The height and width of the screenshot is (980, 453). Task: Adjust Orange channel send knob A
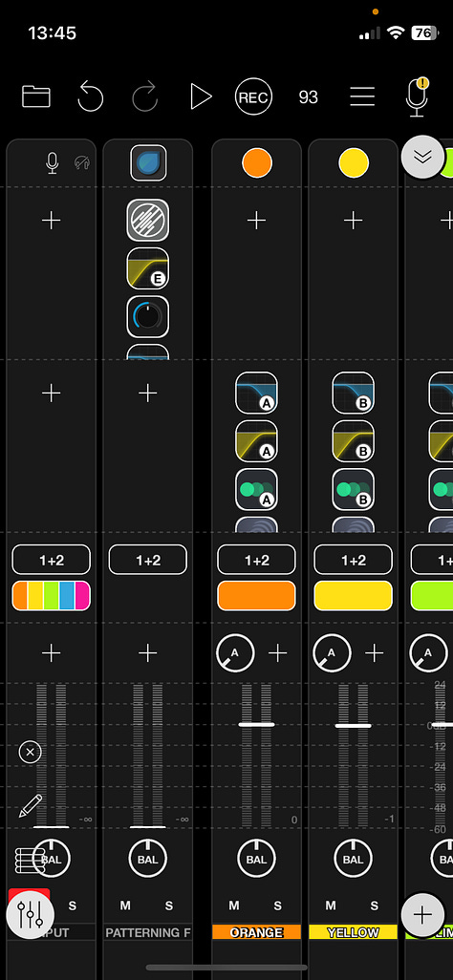pos(235,653)
